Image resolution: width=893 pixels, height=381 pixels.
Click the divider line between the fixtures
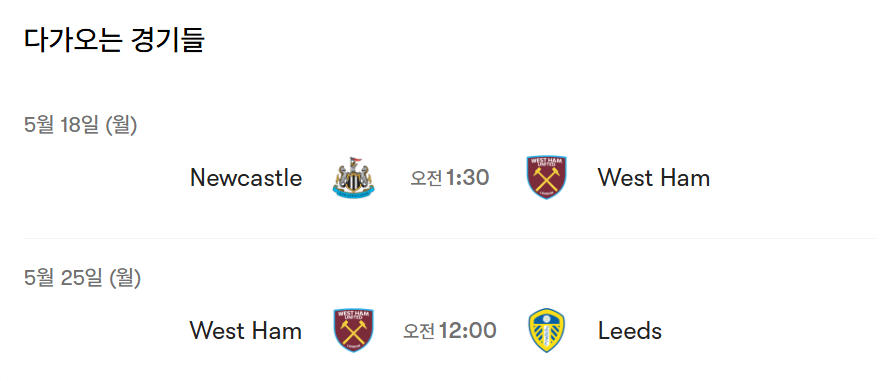[x=450, y=238]
